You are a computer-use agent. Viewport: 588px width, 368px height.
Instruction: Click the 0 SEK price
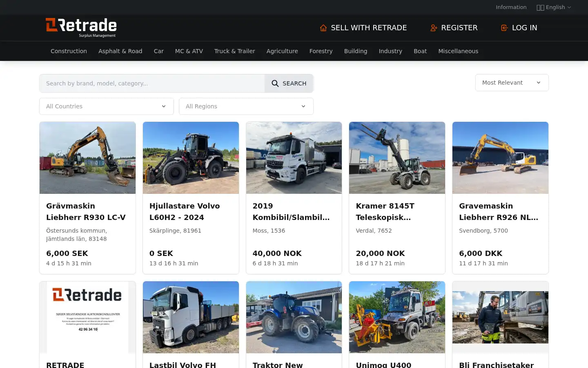(161, 254)
